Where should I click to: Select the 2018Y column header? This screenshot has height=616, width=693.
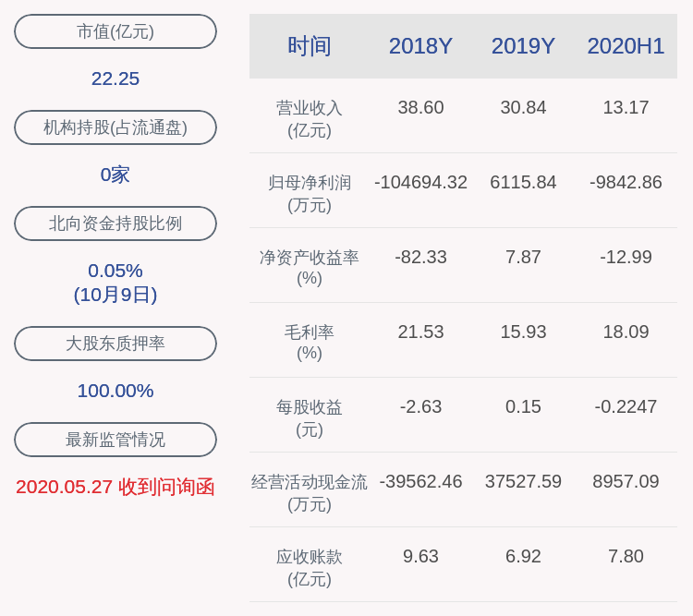tap(420, 46)
